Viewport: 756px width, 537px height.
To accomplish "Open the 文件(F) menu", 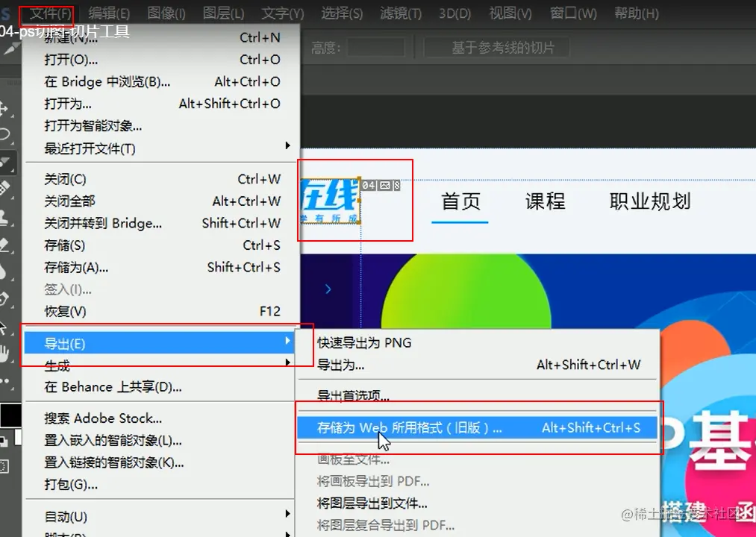I will (50, 13).
